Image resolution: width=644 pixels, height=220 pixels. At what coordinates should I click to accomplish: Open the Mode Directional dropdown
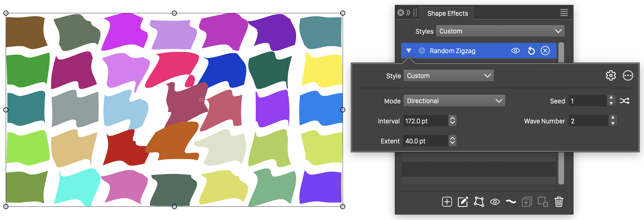coord(454,101)
